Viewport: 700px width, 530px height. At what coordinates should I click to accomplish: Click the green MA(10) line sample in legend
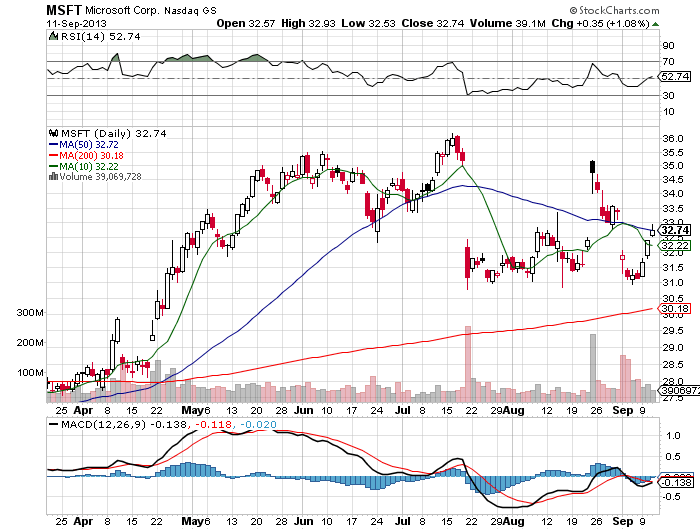pos(53,167)
